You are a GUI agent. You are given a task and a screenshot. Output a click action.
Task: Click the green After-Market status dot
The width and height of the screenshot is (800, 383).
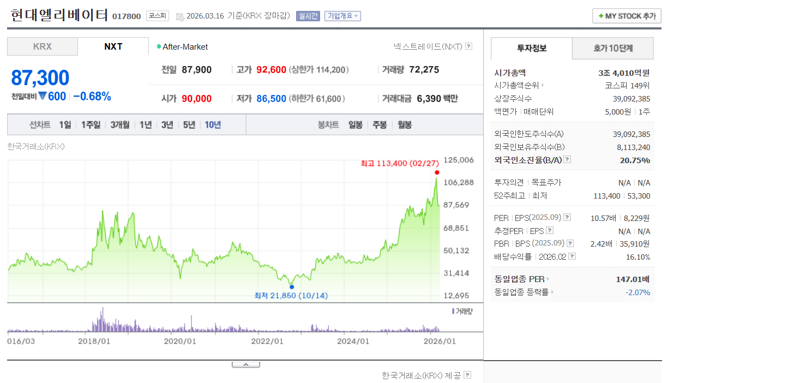[159, 47]
